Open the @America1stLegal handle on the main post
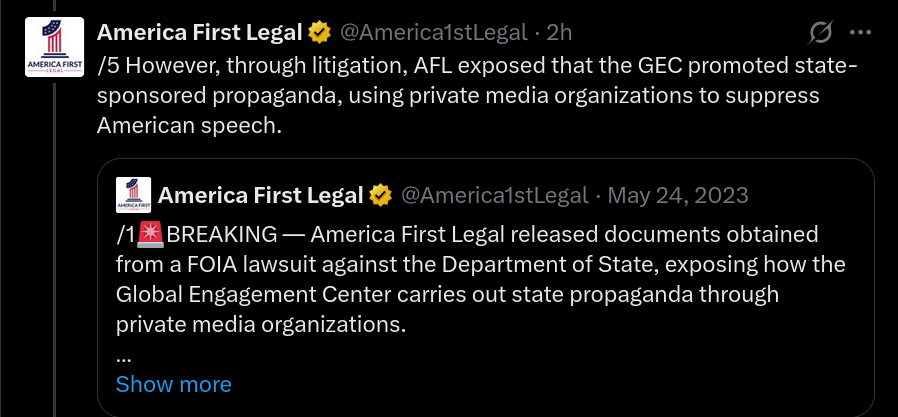Viewport: 898px width, 417px height. coord(434,33)
